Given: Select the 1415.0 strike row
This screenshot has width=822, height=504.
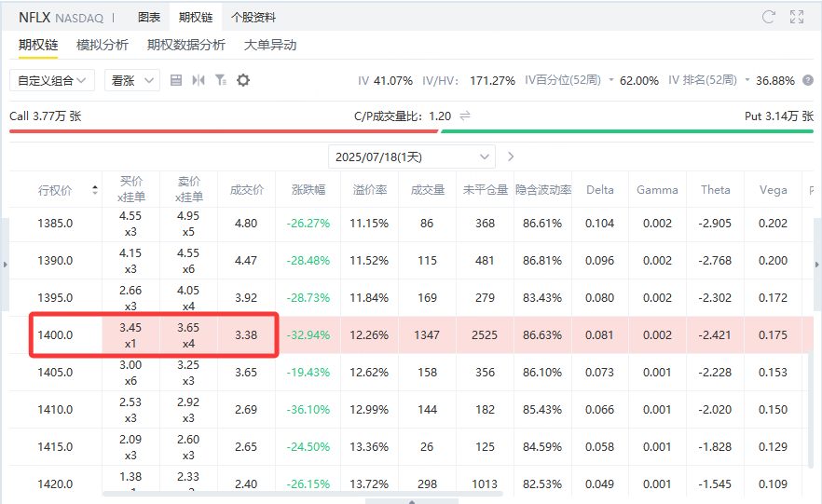Looking at the screenshot, I should tap(411, 446).
